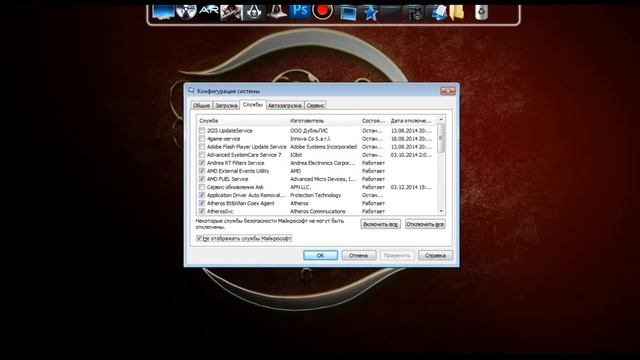
Task: Open the Photoshop icon in the dock
Action: tap(299, 11)
